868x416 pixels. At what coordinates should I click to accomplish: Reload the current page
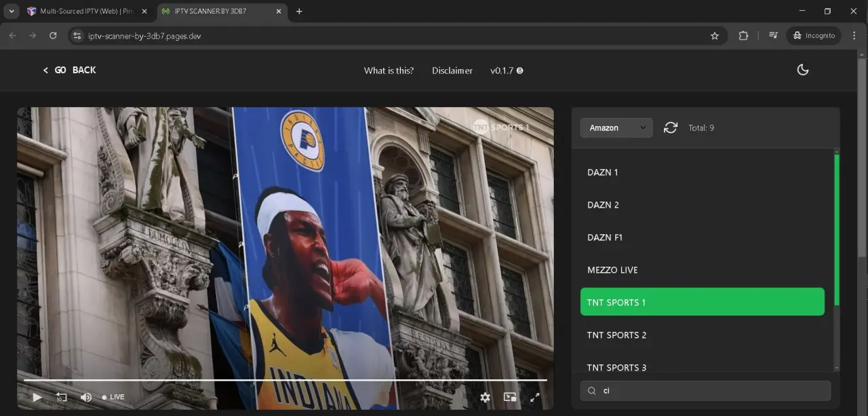tap(53, 36)
